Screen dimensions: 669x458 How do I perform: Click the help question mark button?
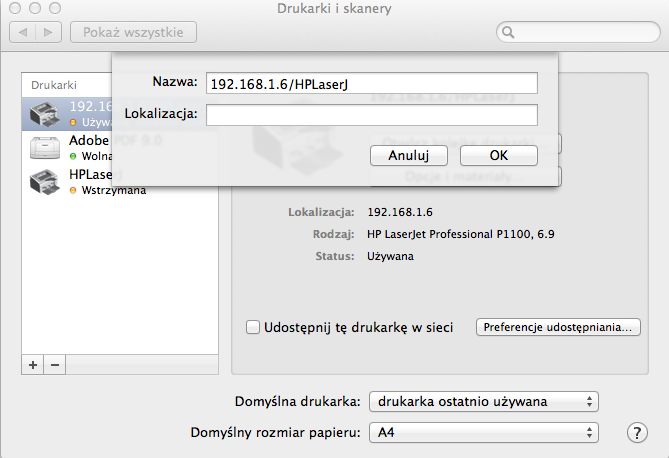tap(637, 433)
